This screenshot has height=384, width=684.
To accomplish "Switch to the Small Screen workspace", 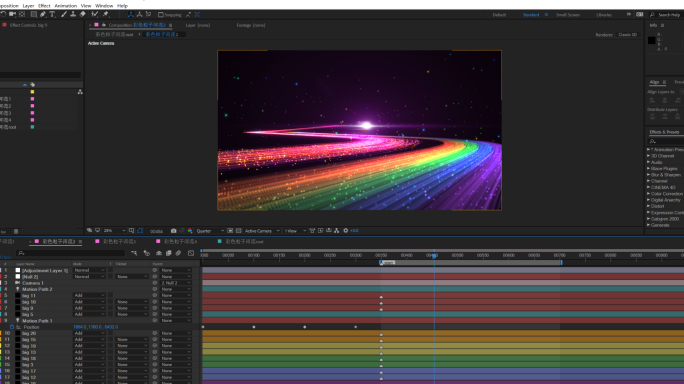I will pos(568,15).
